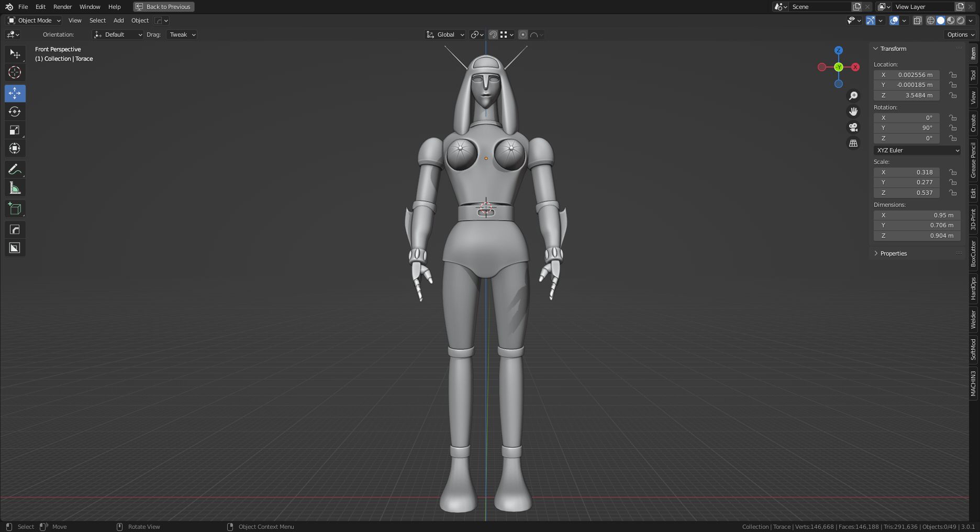Open the Window menu

click(x=90, y=7)
